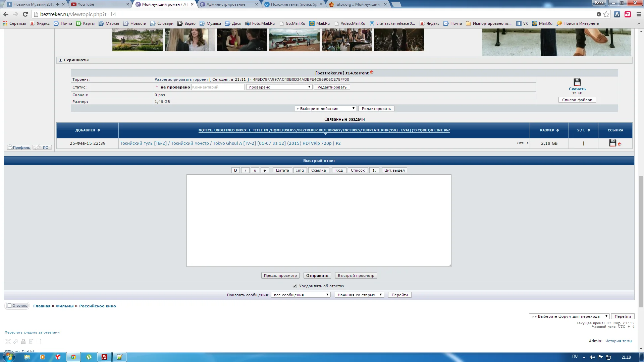This screenshot has height=362, width=644.
Task: Open the проверено status dropdown
Action: (279, 87)
